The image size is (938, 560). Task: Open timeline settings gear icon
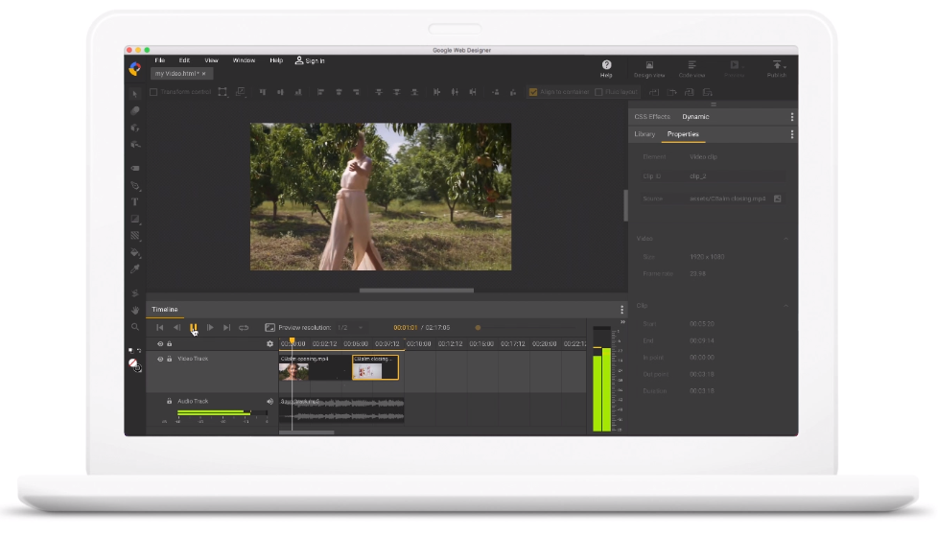click(x=270, y=343)
